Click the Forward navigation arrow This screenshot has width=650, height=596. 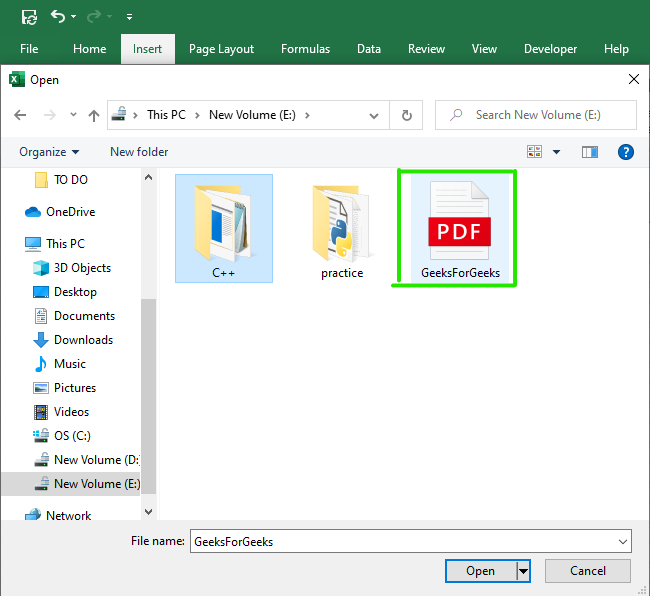pos(49,115)
